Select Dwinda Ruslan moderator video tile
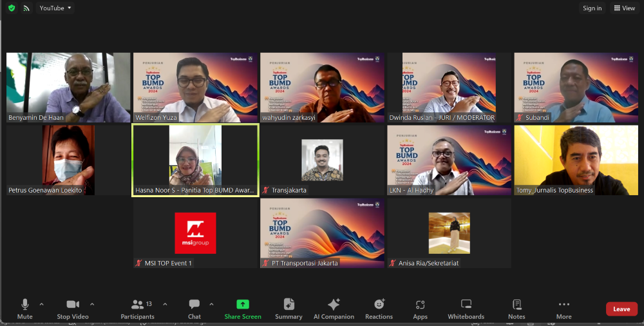 pos(449,88)
